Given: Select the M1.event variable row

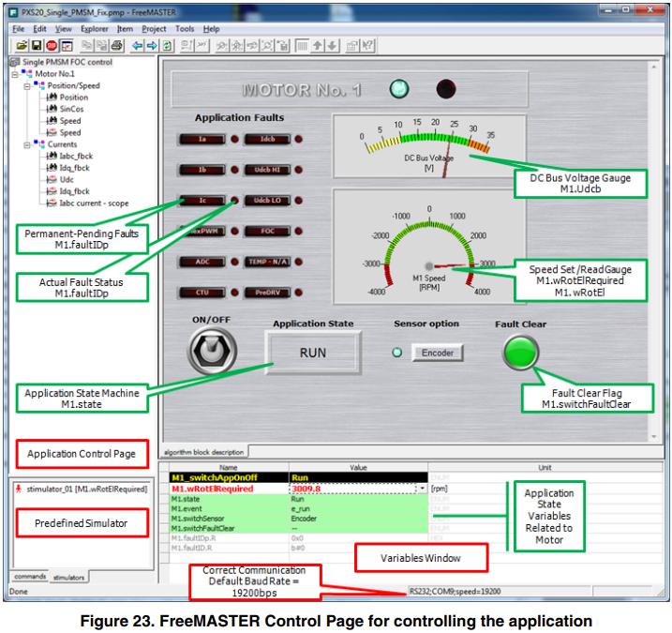Looking at the screenshot, I should click(x=299, y=508).
